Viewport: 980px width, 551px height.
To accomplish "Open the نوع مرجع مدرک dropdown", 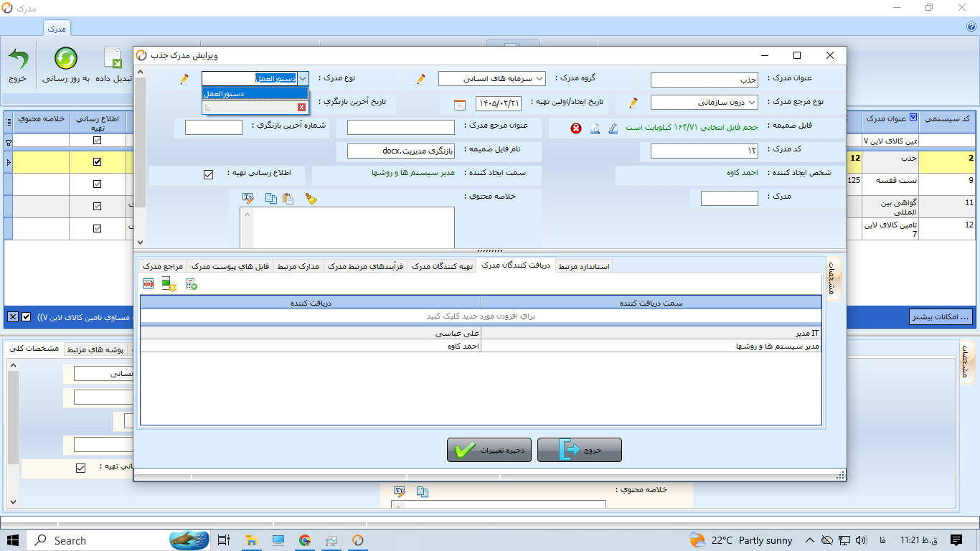I will (752, 103).
